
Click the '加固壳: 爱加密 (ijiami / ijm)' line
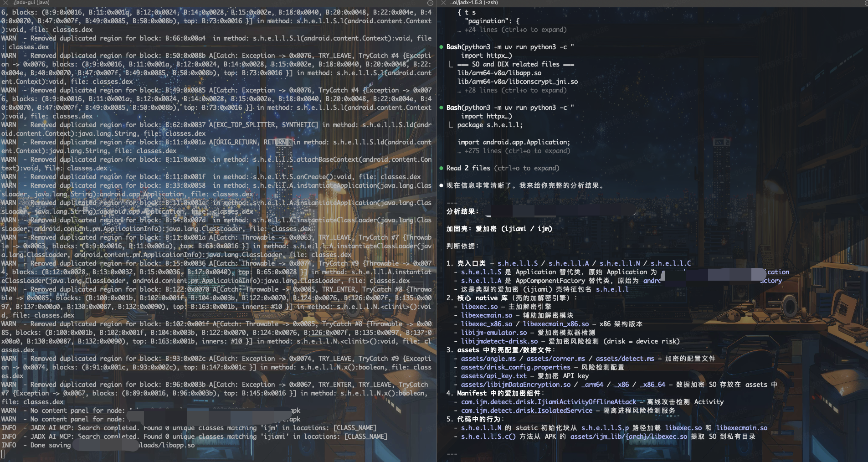point(499,229)
